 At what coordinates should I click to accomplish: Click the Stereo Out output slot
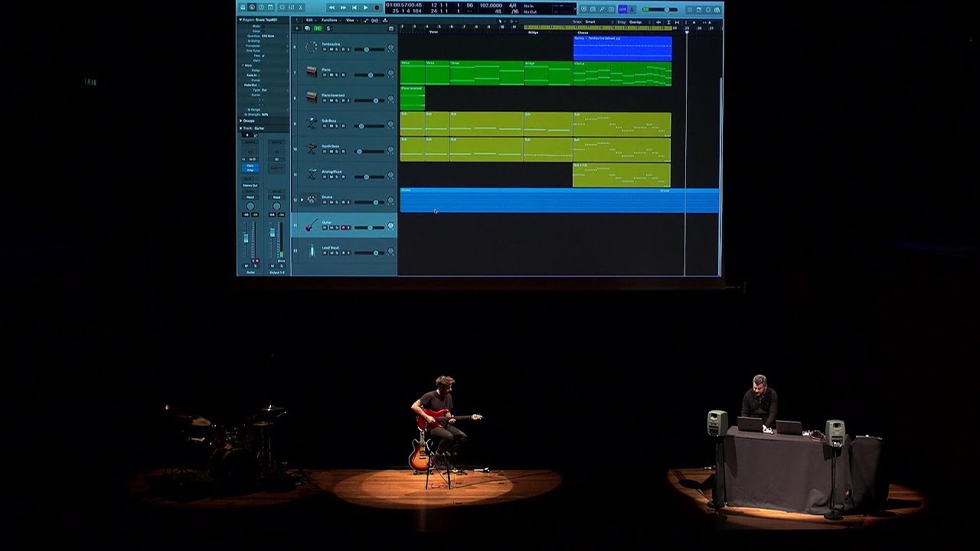pos(250,185)
